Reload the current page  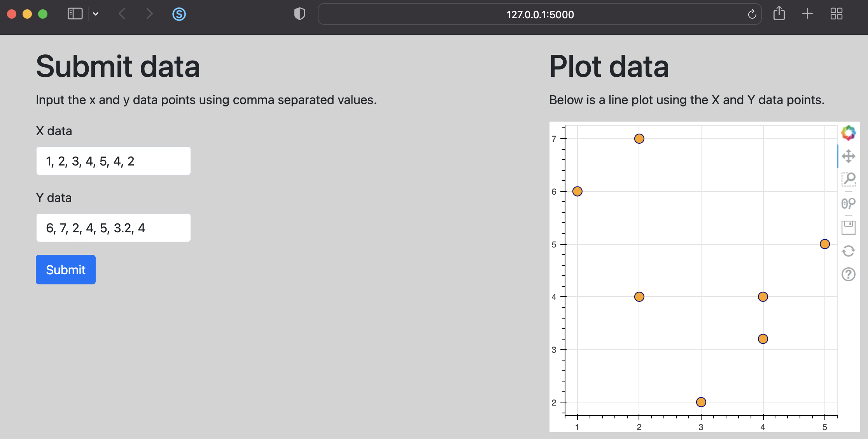click(x=752, y=14)
